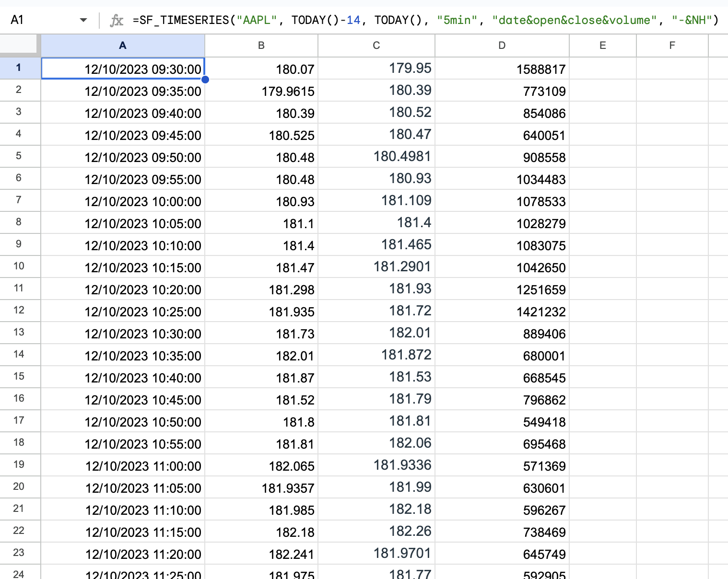Select volume cell 773109
This screenshot has width=728, height=579.
502,91
